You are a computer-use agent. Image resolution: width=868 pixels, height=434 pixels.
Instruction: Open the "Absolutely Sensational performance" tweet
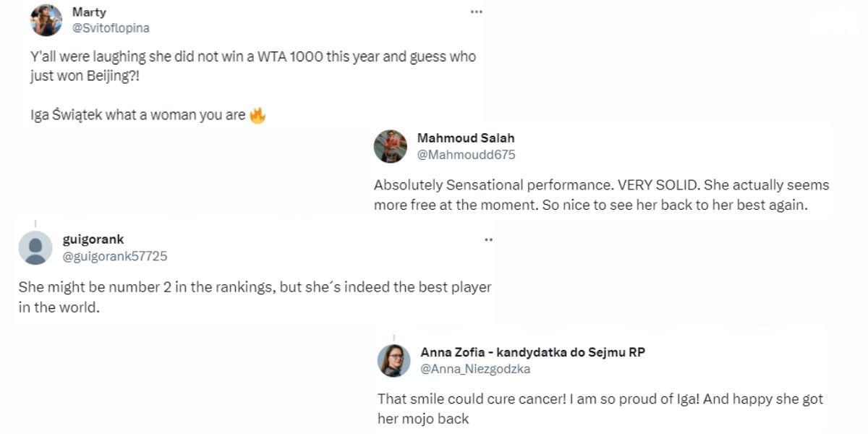pyautogui.click(x=601, y=195)
